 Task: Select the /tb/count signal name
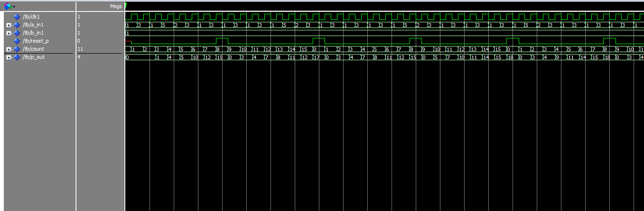pos(33,49)
